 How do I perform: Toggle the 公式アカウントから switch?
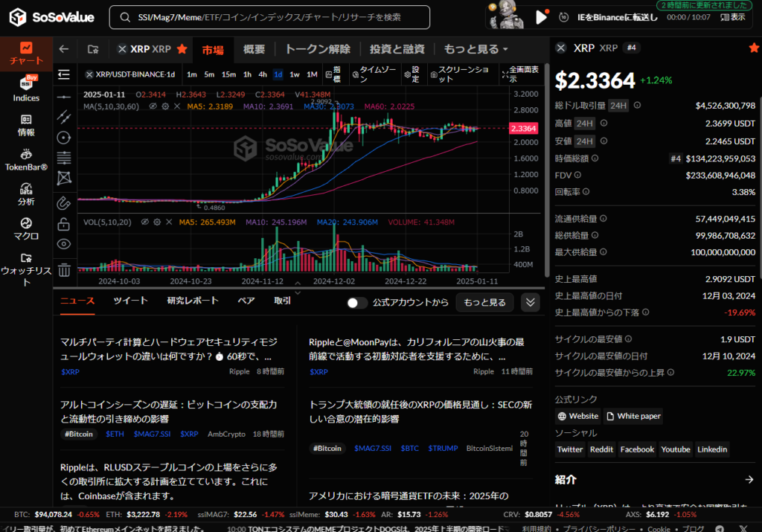pos(357,303)
